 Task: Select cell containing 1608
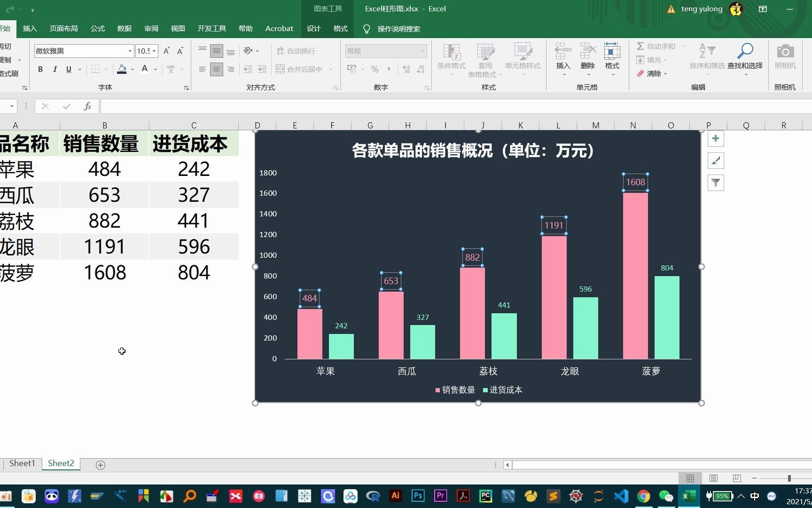click(x=105, y=272)
